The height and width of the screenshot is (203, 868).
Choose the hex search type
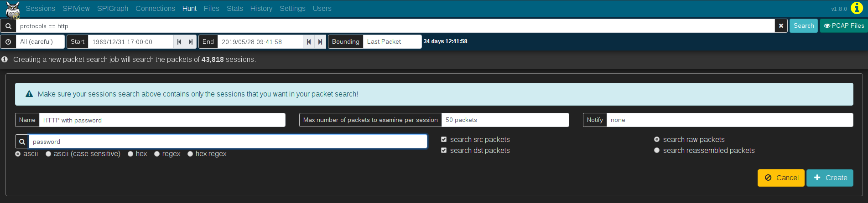pos(130,154)
